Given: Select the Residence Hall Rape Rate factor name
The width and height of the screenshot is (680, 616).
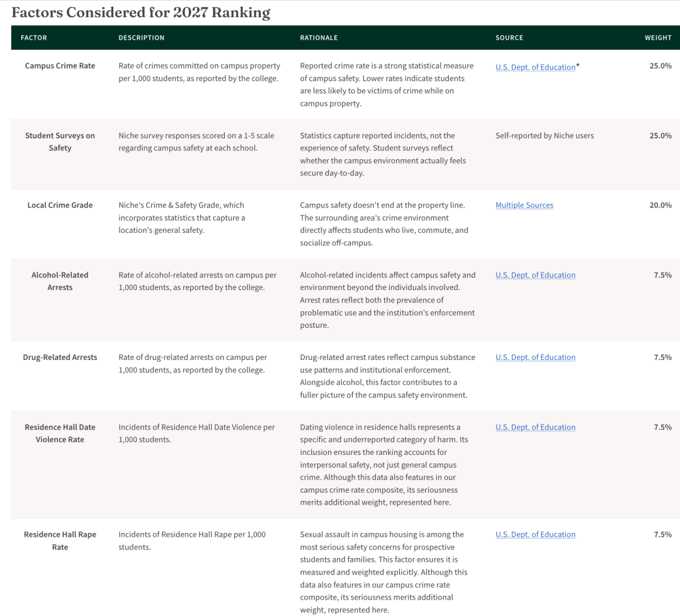Looking at the screenshot, I should pos(60,540).
